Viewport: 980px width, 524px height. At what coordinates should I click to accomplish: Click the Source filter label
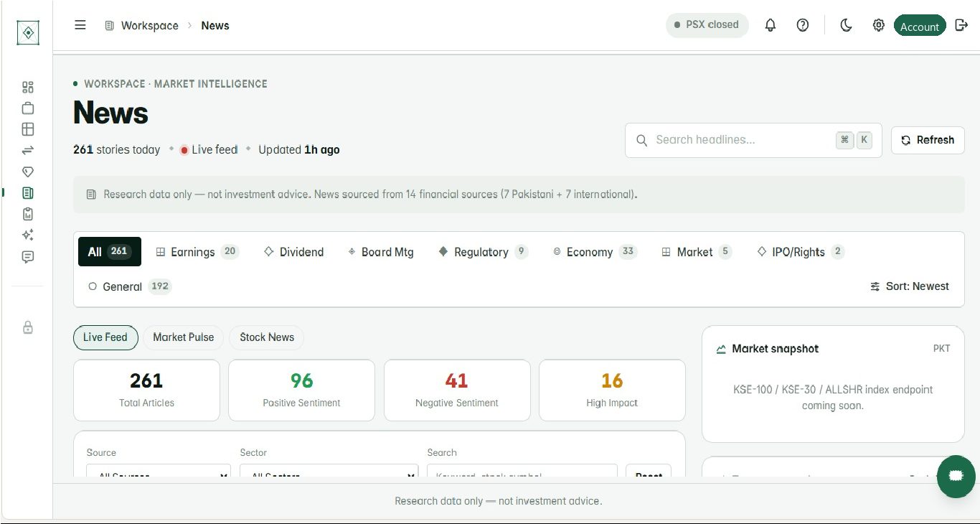click(101, 453)
